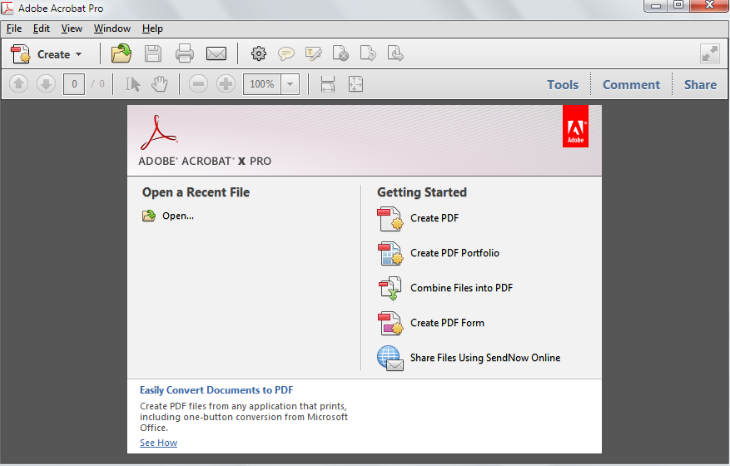The image size is (730, 466).
Task: Click the Create PDF toolbar icon
Action: point(20,54)
